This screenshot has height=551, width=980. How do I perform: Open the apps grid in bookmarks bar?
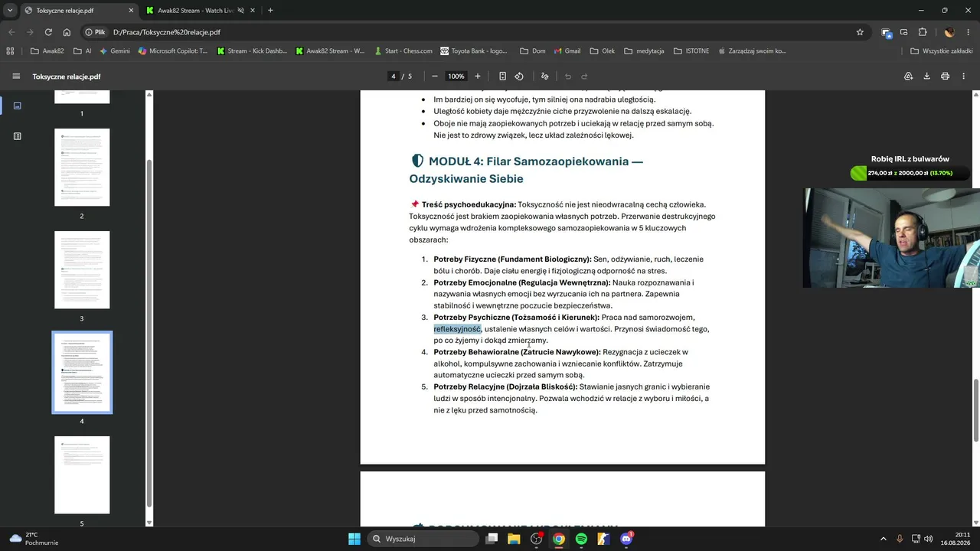[x=10, y=51]
